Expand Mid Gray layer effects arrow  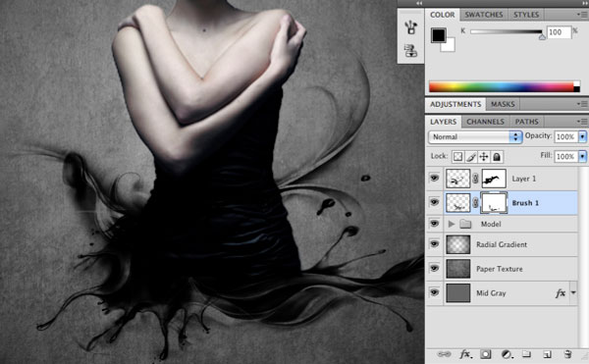pyautogui.click(x=573, y=292)
